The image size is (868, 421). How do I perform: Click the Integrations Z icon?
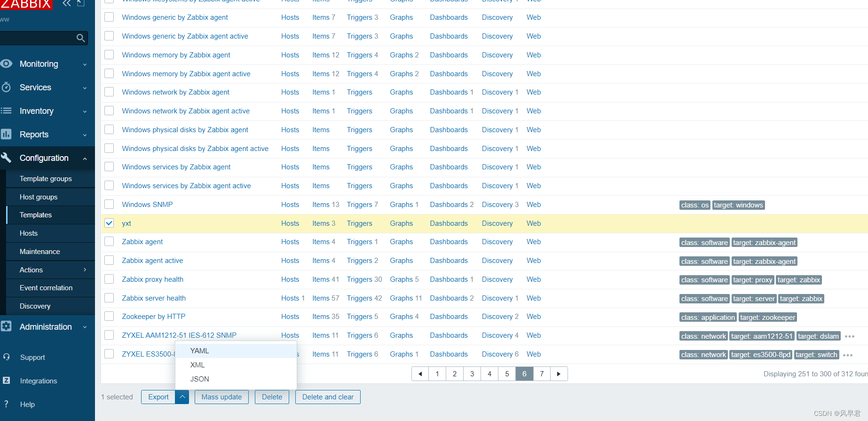pyautogui.click(x=7, y=381)
